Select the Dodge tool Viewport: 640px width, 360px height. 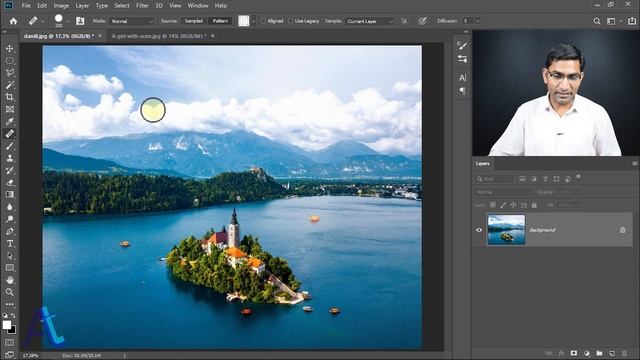pos(9,219)
